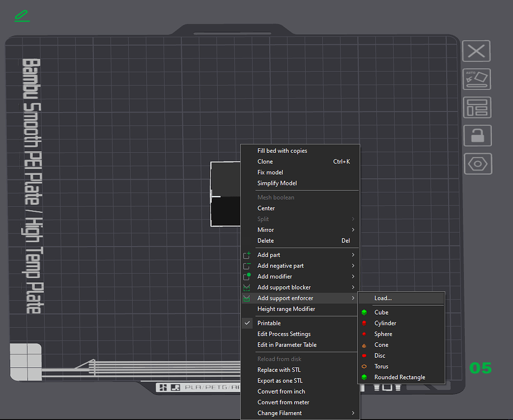Open Height range Modifier

pos(300,309)
